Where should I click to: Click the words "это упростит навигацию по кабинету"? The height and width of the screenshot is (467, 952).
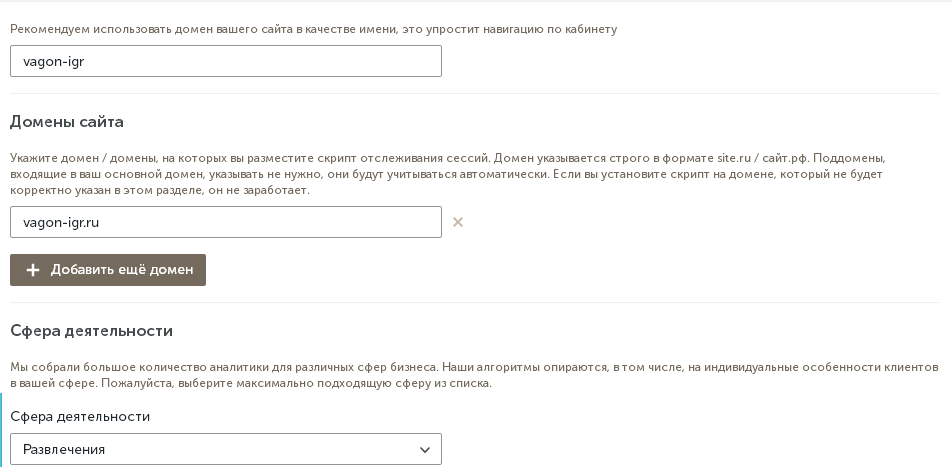(510, 29)
